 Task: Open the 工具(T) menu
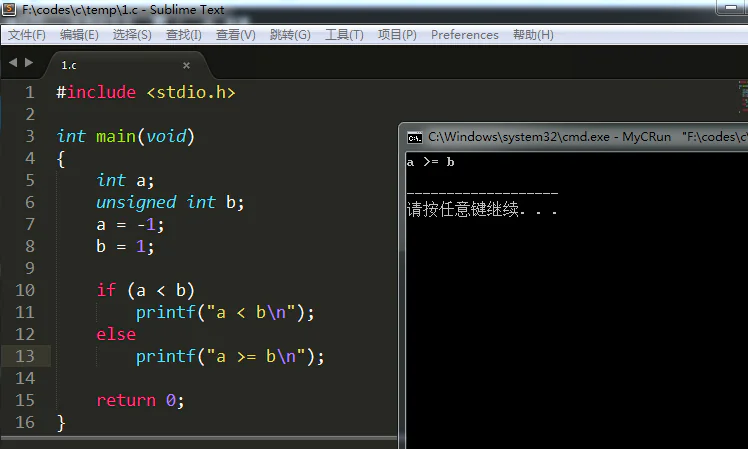point(344,35)
